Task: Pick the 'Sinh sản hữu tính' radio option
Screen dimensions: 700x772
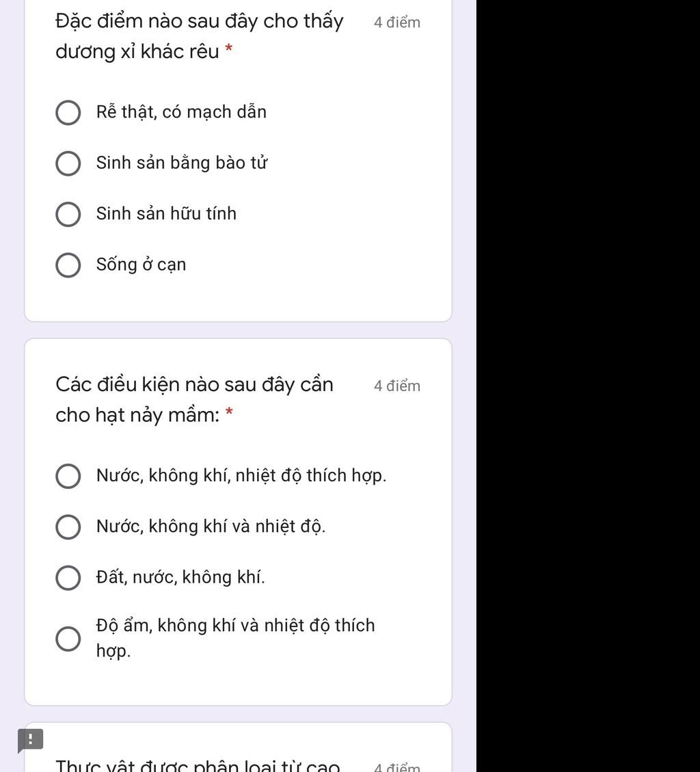Action: coord(68,214)
